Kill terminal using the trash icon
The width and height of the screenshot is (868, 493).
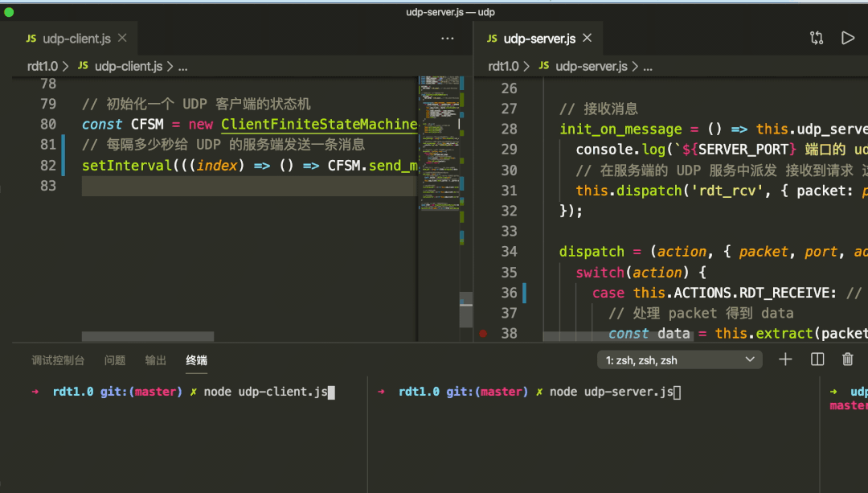point(848,359)
